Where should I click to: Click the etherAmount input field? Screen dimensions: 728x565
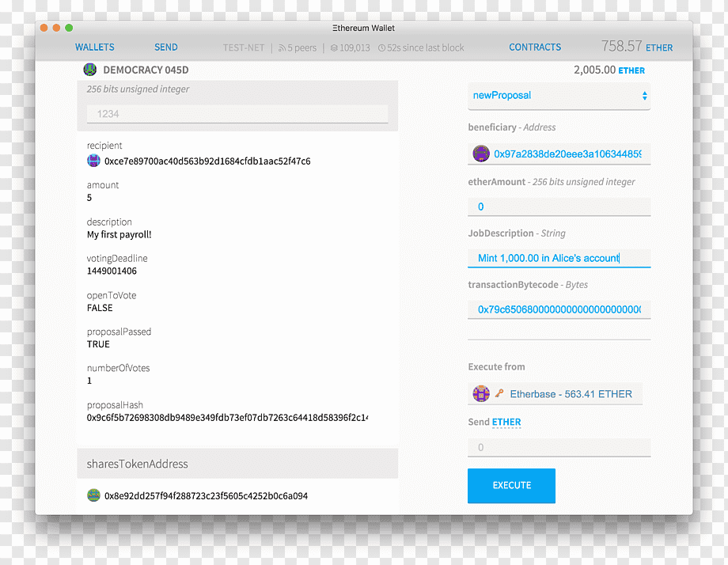(559, 207)
